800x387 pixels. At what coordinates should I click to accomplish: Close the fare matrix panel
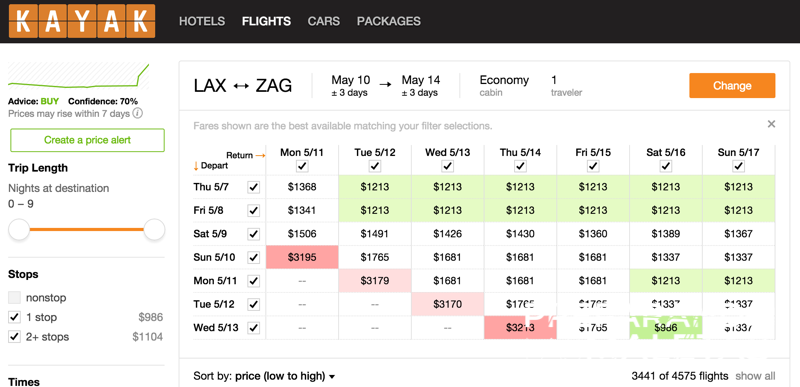click(x=771, y=124)
